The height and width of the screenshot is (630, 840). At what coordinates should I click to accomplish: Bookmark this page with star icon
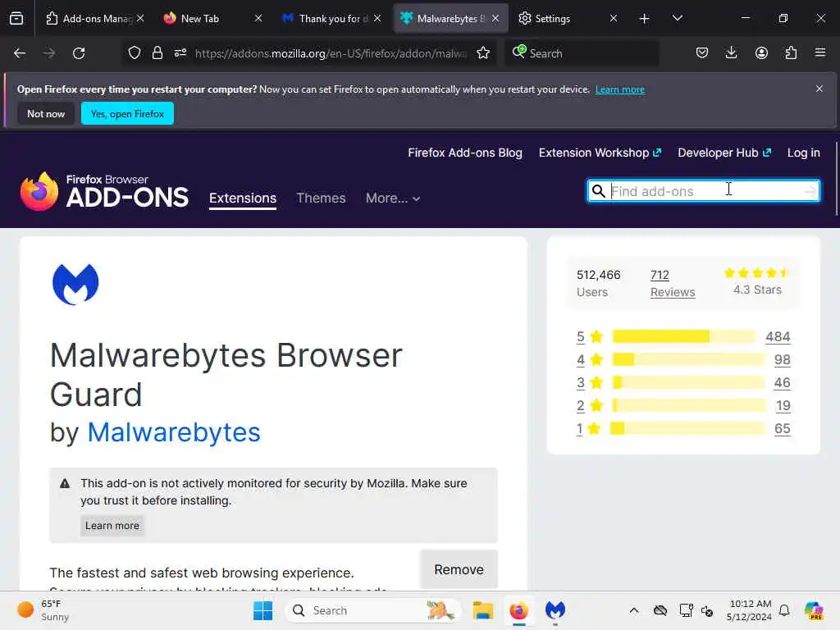483,52
